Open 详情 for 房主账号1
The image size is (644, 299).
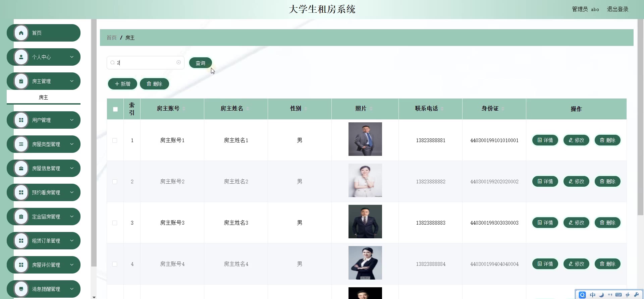(545, 140)
